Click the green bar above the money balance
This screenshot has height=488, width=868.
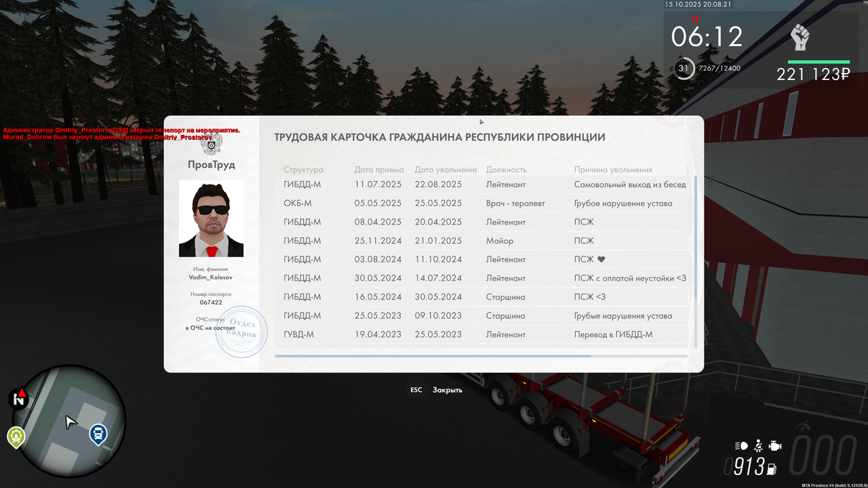(818, 62)
